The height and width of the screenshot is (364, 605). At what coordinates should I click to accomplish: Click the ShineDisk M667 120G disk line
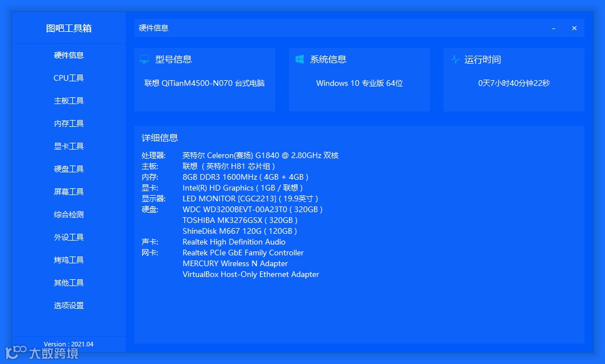tap(239, 231)
